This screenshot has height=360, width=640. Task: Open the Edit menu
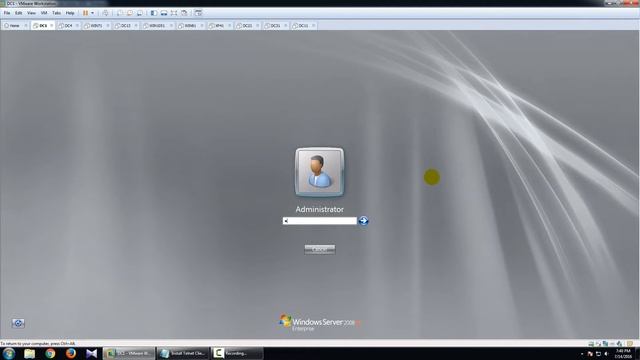tap(18, 13)
